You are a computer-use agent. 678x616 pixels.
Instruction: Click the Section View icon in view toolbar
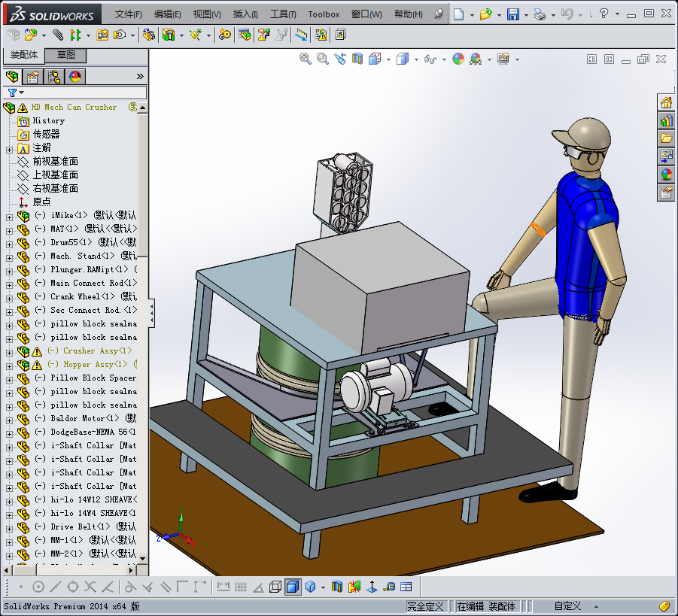[x=357, y=59]
